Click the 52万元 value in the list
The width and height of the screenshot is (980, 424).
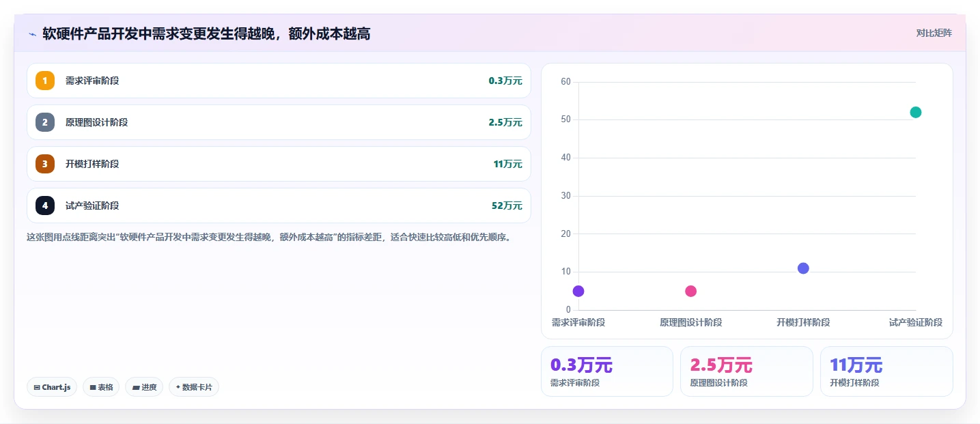pos(508,206)
